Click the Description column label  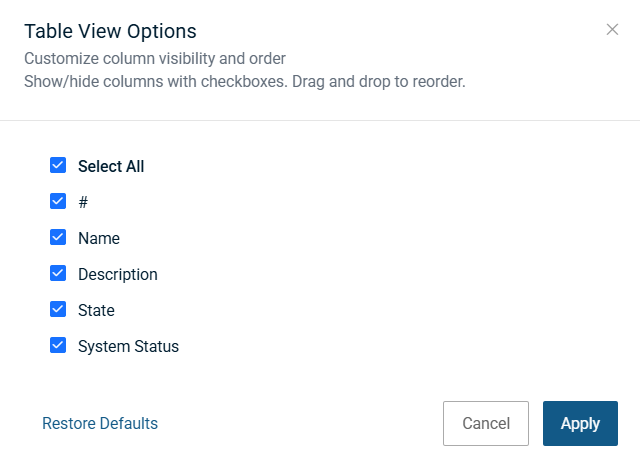(x=118, y=275)
